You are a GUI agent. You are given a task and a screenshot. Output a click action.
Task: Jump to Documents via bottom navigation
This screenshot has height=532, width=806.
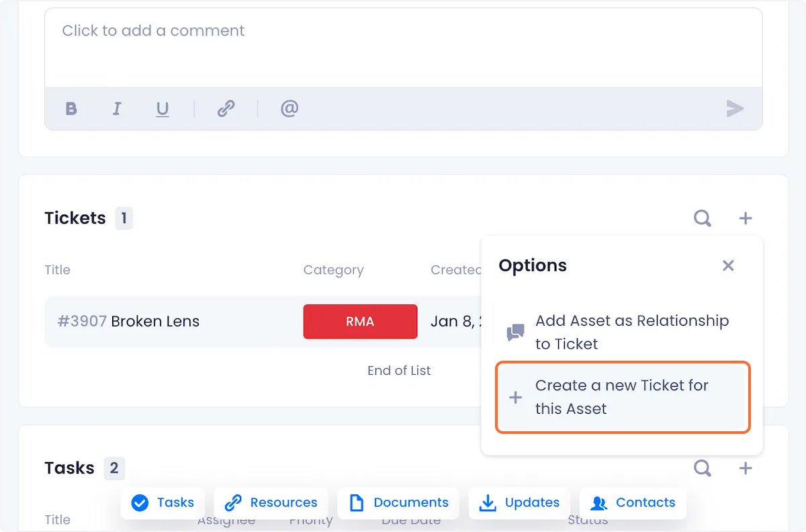pos(398,502)
